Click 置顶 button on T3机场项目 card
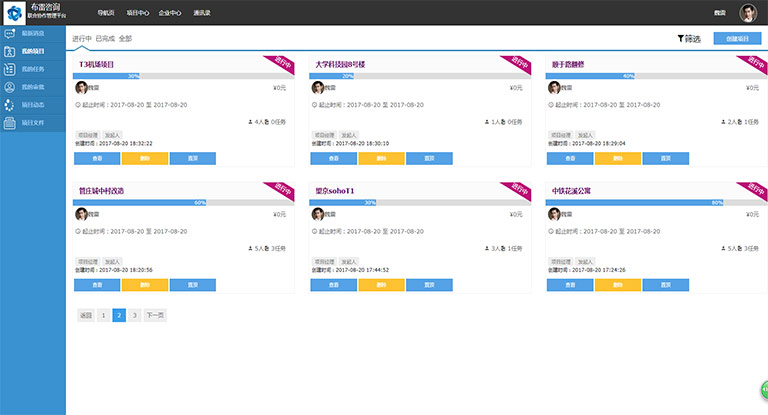Viewport: 768px width, 415px height. [192, 158]
